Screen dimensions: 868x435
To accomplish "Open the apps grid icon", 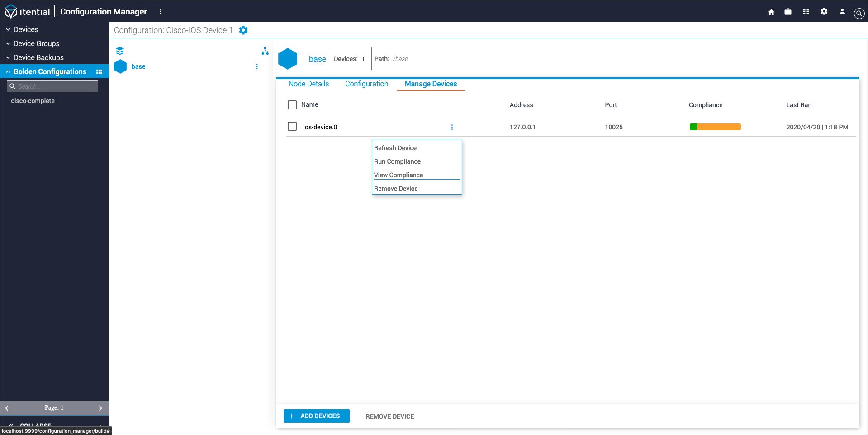I will point(806,12).
